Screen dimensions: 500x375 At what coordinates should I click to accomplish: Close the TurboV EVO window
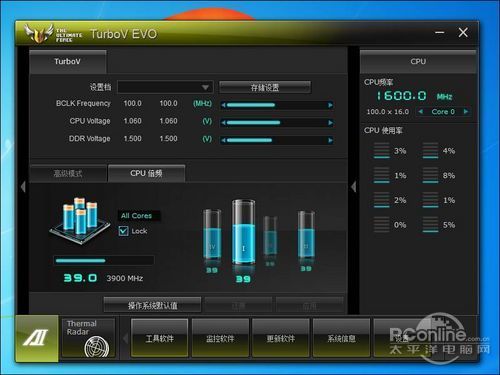463,32
